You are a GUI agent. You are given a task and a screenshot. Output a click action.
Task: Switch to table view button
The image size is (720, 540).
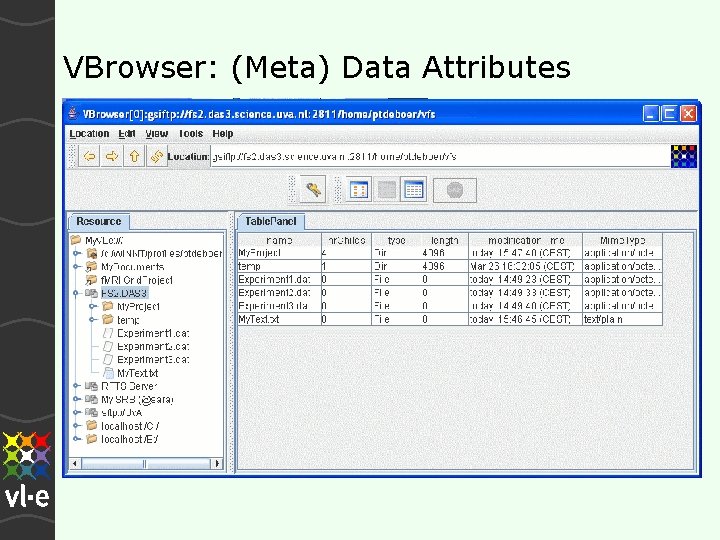click(x=413, y=190)
